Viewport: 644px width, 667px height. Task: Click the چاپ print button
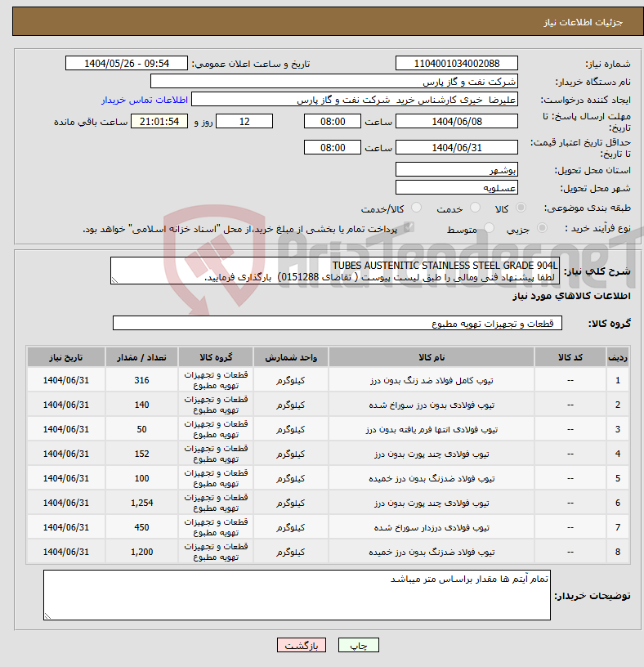(359, 645)
